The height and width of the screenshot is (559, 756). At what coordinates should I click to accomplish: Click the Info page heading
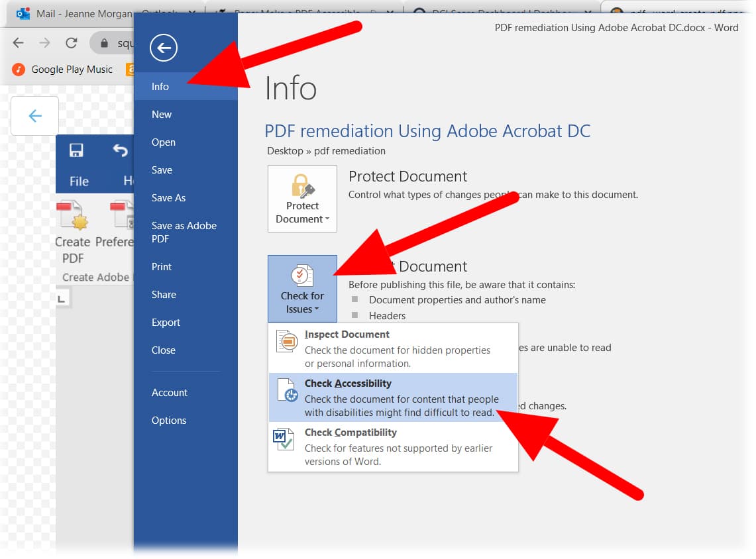pos(291,88)
